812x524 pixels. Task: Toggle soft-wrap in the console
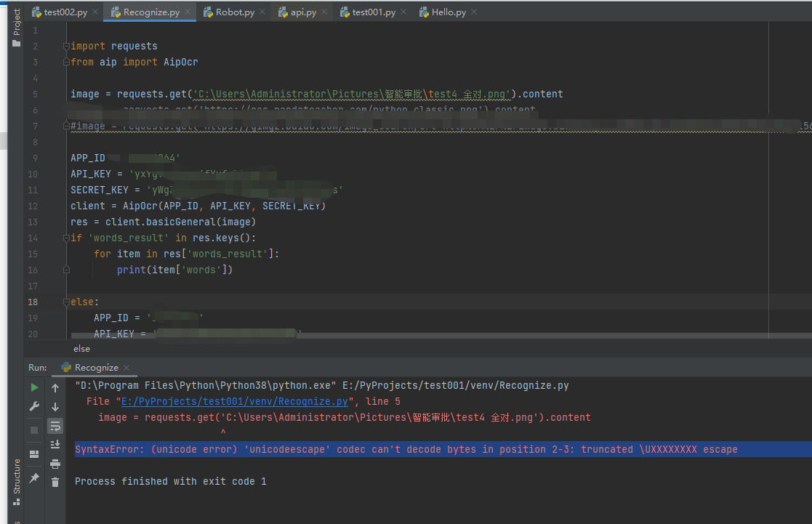click(x=55, y=427)
